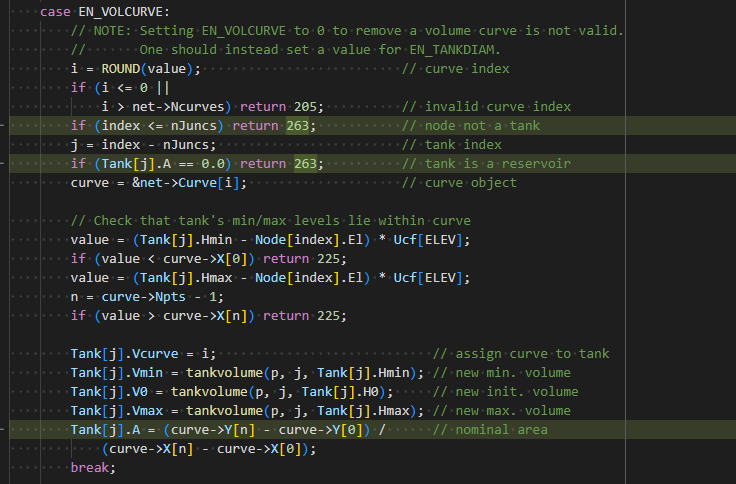The width and height of the screenshot is (736, 484).
Task: Click the gutter marker beside 'if (index <= nJuncs)'
Action: (x=3, y=126)
